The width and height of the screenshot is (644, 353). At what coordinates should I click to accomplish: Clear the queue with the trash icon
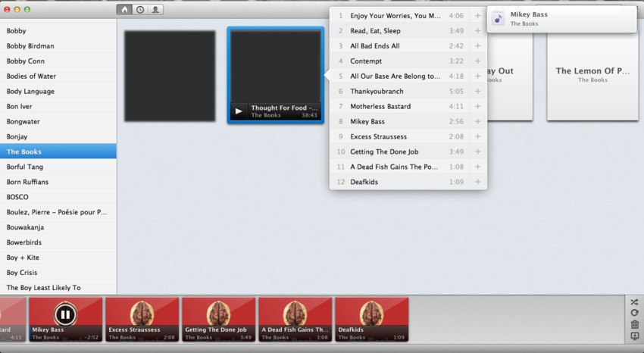pos(634,325)
